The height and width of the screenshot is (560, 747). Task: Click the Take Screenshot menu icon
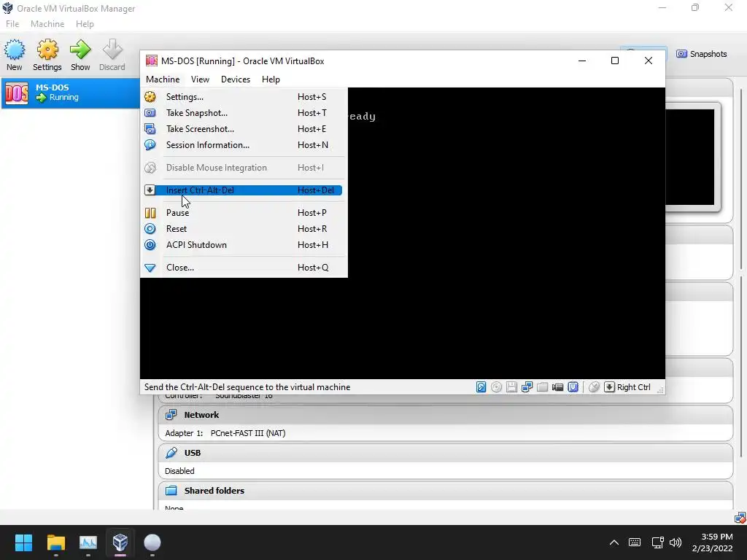pyautogui.click(x=150, y=129)
